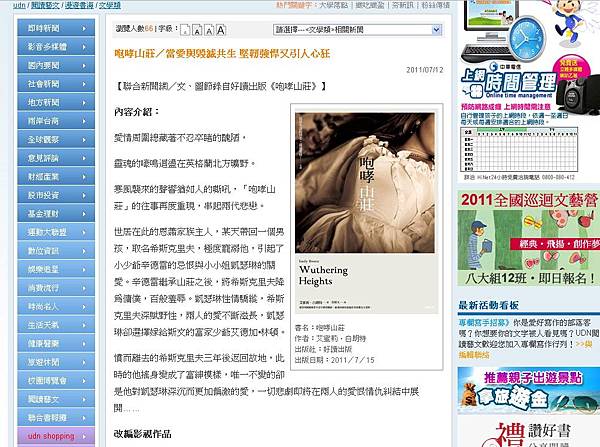600x447 pixels.
Task: Follow the 閱讀藝文 breadcrumb link
Action: pyautogui.click(x=45, y=5)
